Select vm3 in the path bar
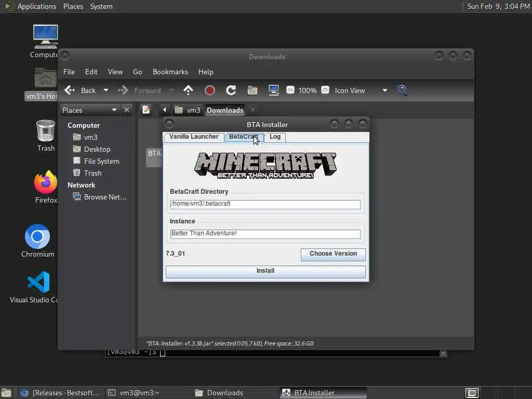Screen dimensions: 532x399 coord(188,110)
